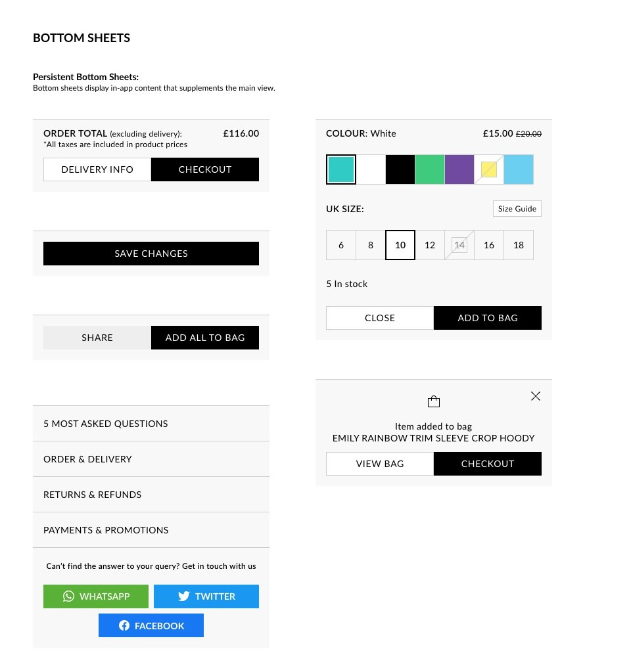631x672 pixels.
Task: Pick the green colour swatch
Action: point(430,169)
